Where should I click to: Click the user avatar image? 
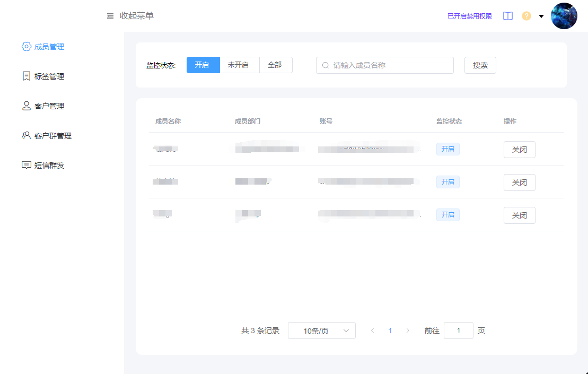(564, 16)
